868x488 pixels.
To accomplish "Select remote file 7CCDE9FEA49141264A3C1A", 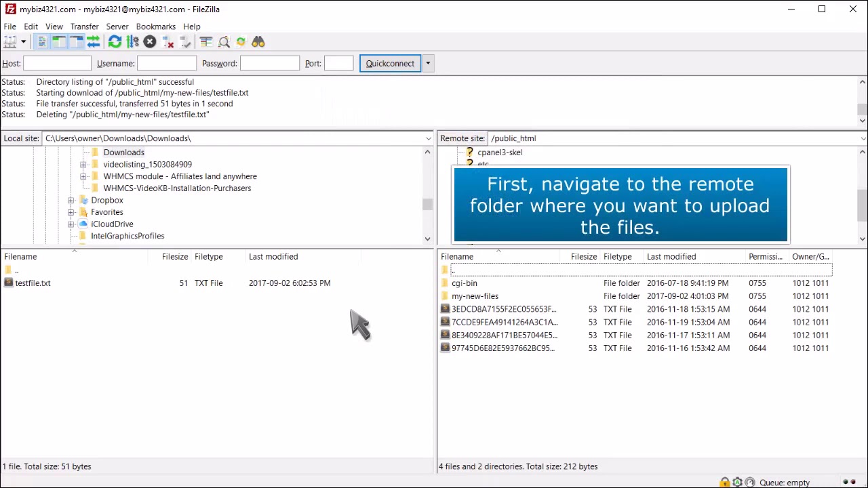I will coord(505,322).
